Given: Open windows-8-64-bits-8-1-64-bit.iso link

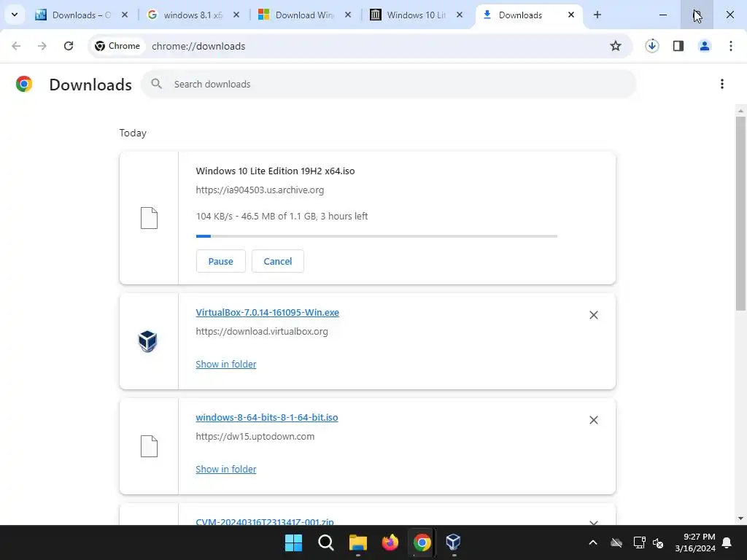Looking at the screenshot, I should [267, 417].
